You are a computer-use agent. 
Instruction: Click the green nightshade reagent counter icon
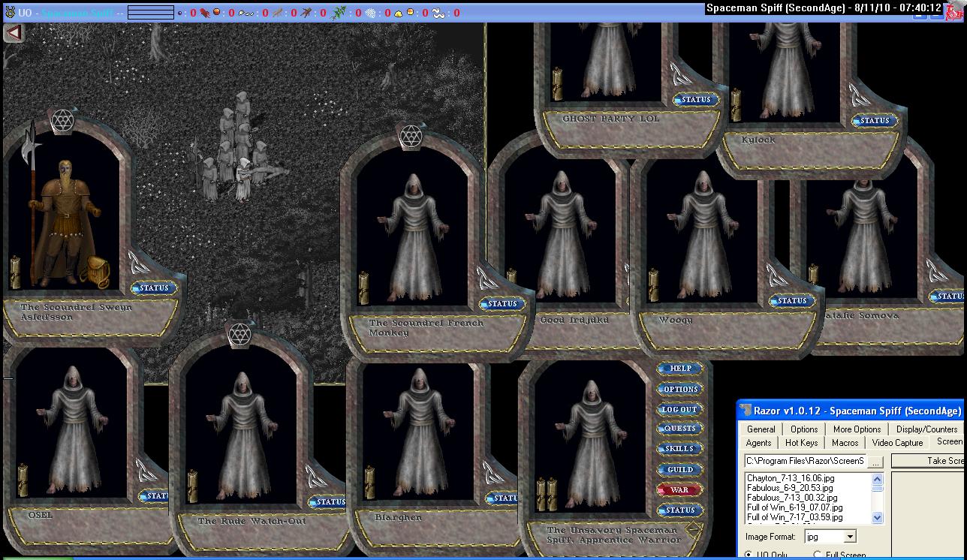339,13
